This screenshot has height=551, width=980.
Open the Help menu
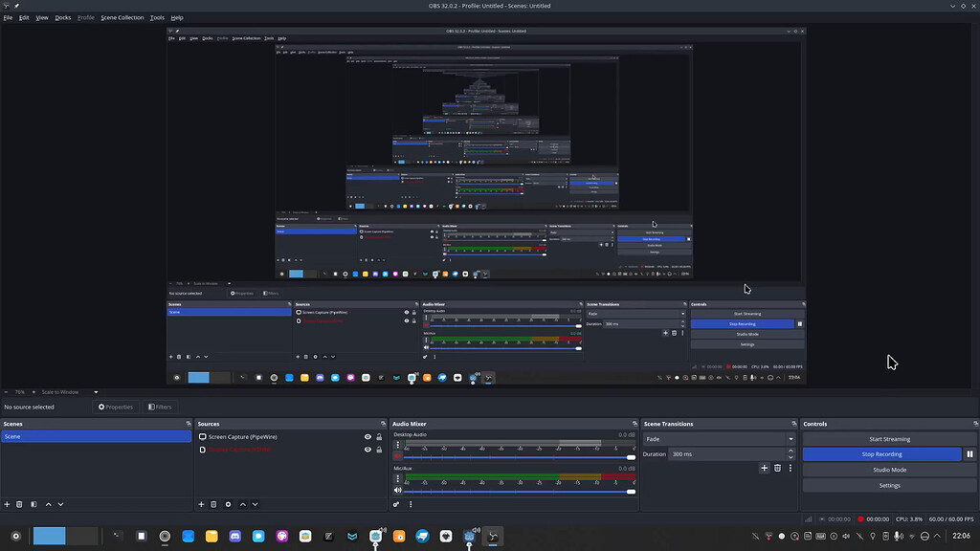pos(177,17)
